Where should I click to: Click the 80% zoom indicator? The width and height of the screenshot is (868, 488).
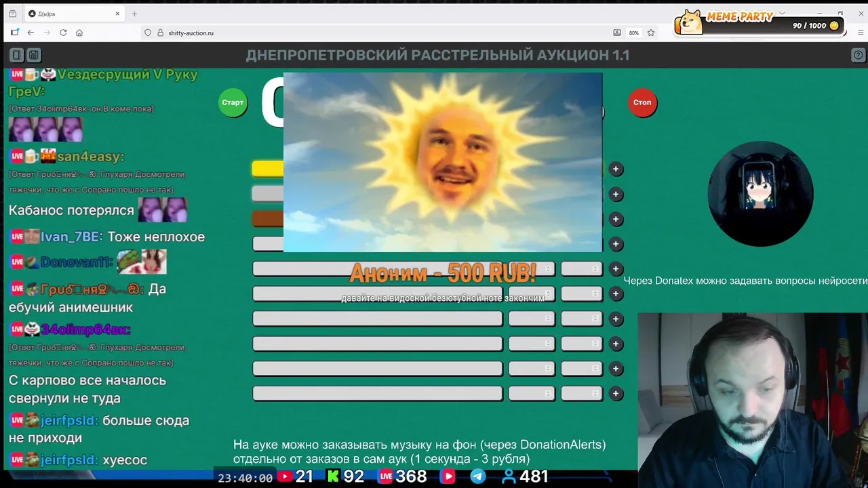pos(633,33)
